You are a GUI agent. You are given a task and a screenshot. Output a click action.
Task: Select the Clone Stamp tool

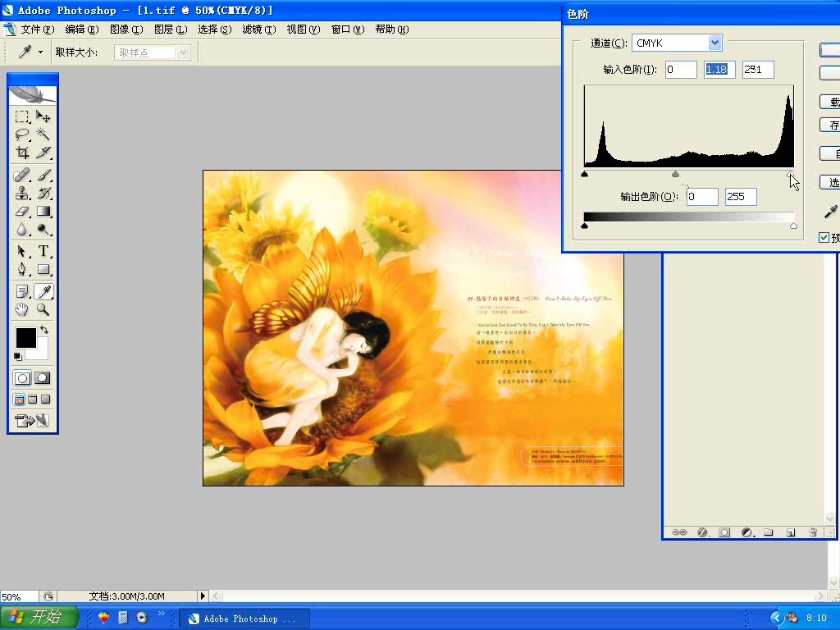[x=22, y=194]
